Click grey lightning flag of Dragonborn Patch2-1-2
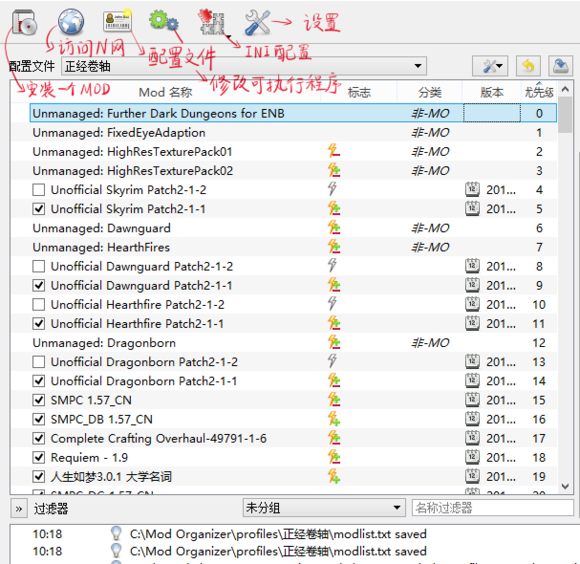Image resolution: width=580 pixels, height=564 pixels. (332, 361)
